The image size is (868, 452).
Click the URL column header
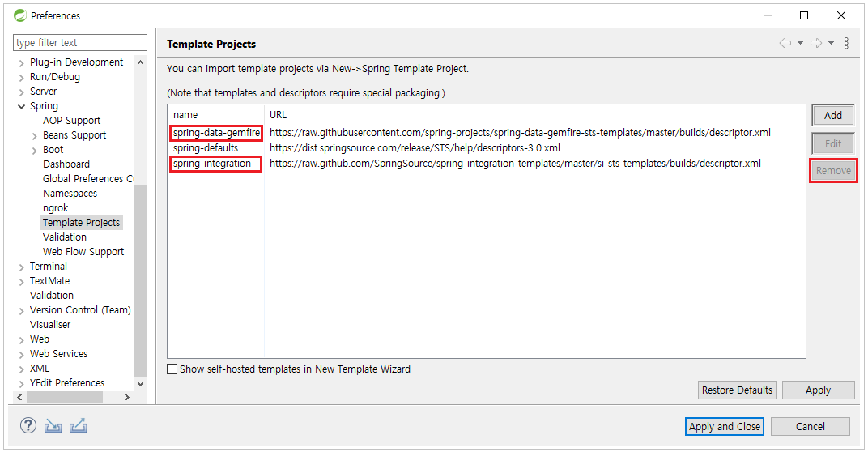point(521,115)
